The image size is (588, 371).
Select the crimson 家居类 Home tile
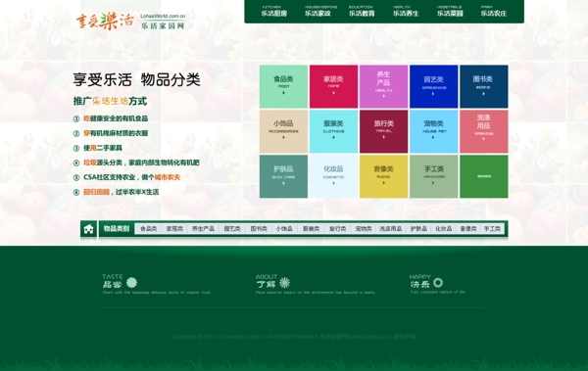point(334,86)
